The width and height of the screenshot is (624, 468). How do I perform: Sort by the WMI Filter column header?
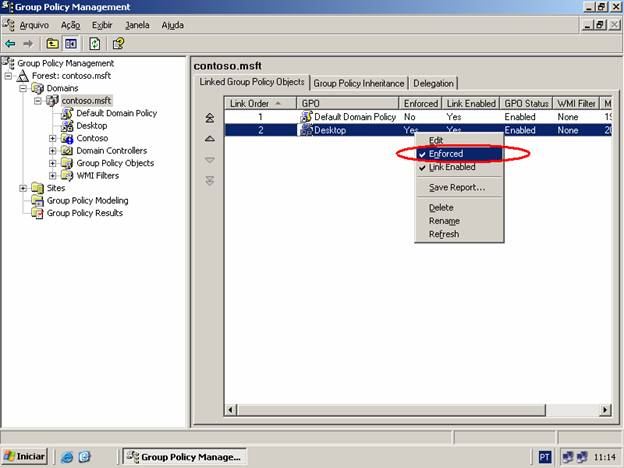[x=576, y=103]
